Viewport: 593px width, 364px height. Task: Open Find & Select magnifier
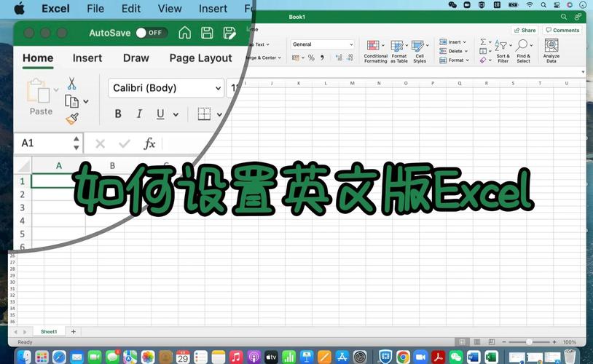(523, 52)
